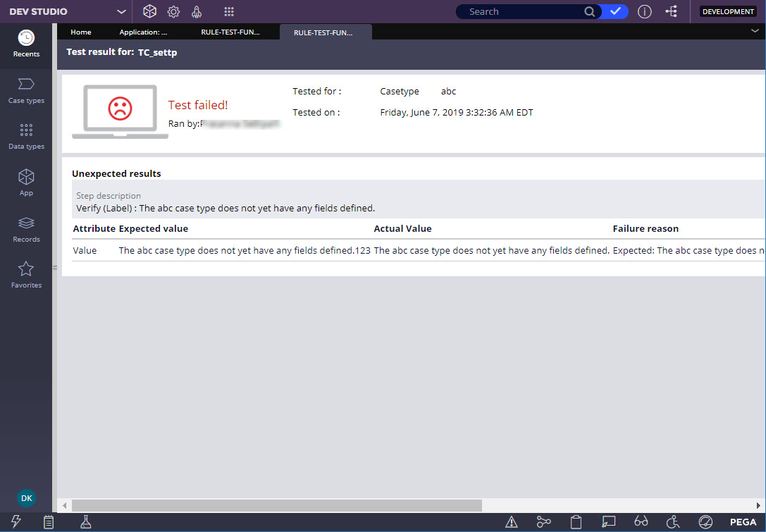Click in the Search input field
The image size is (766, 532).
click(521, 12)
